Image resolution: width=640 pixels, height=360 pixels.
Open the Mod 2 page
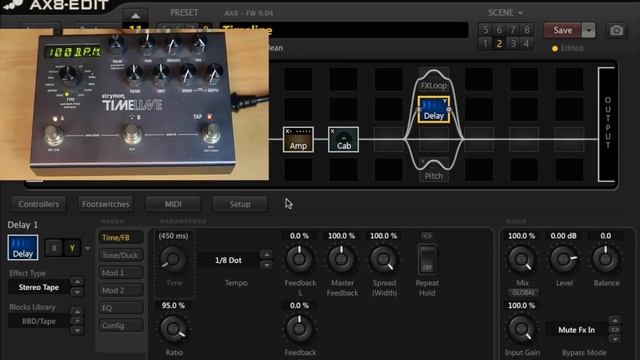[x=121, y=290]
